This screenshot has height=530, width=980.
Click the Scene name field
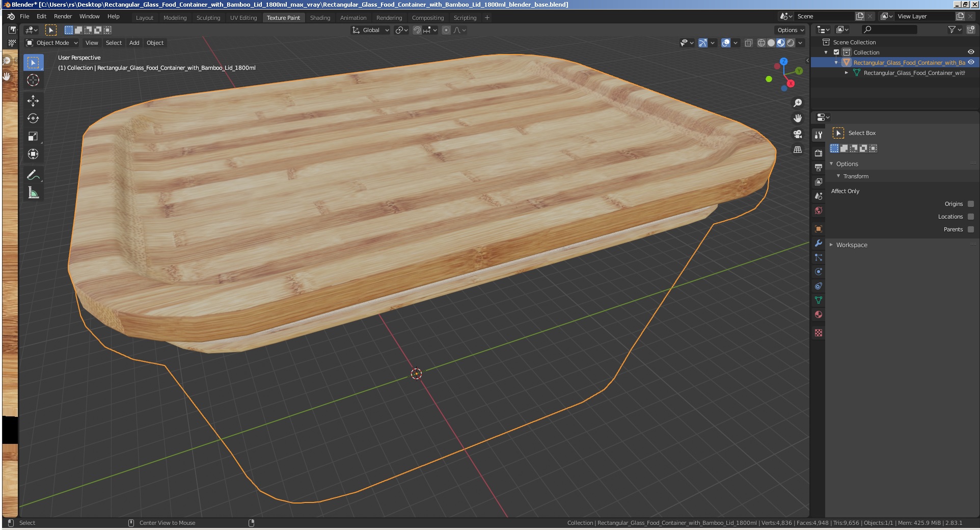(x=824, y=16)
